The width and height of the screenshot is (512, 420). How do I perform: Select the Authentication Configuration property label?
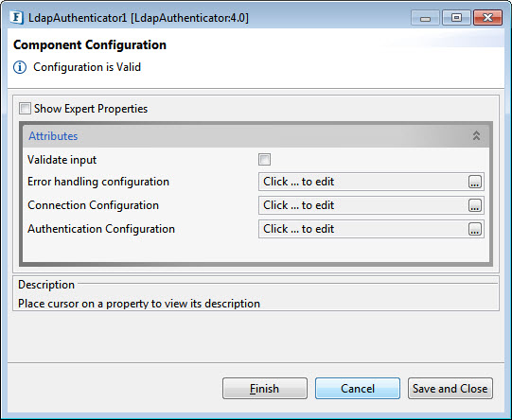pyautogui.click(x=101, y=229)
